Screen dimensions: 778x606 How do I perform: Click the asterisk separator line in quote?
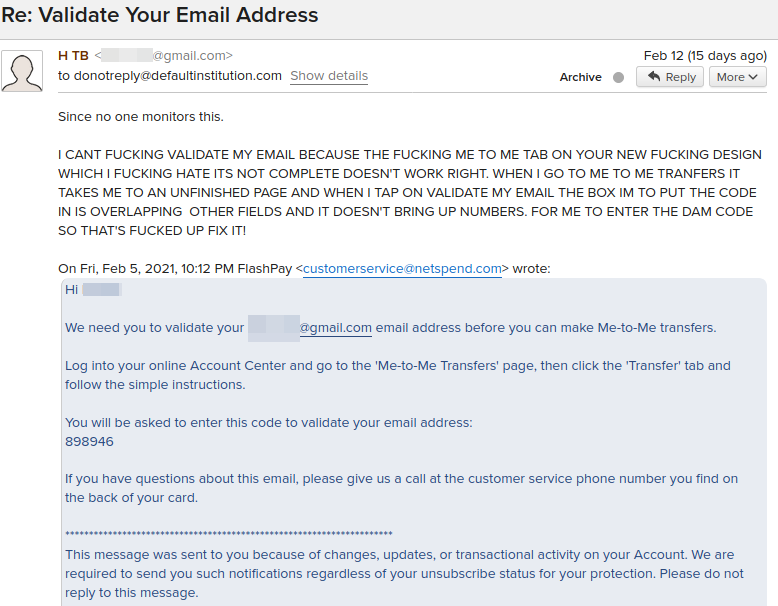tap(229, 534)
